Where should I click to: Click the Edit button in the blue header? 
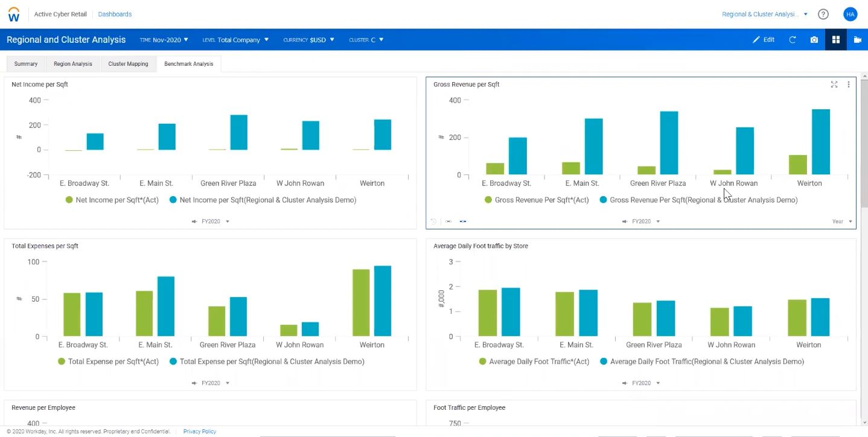pos(764,39)
